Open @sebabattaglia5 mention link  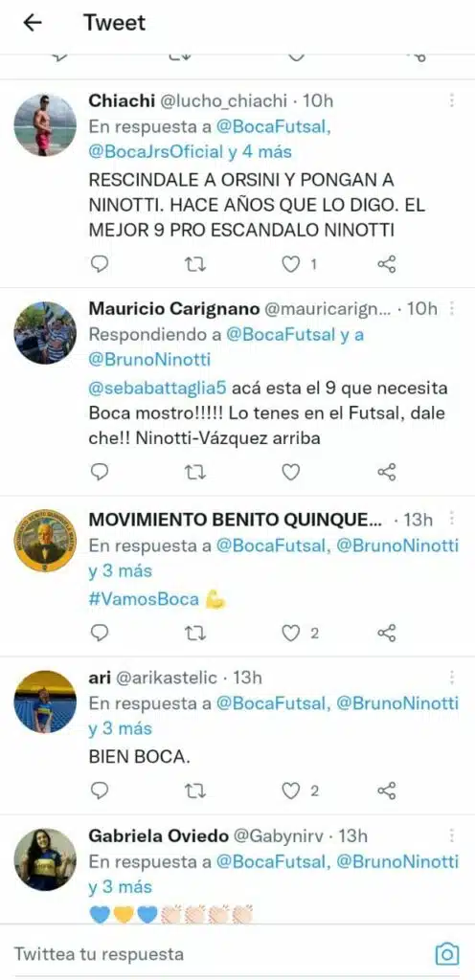click(158, 389)
